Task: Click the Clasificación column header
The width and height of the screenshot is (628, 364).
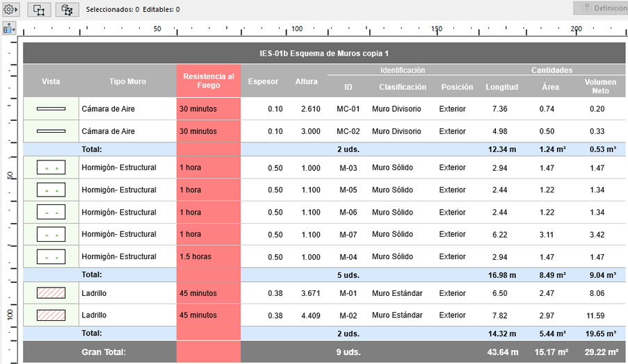Action: [403, 87]
